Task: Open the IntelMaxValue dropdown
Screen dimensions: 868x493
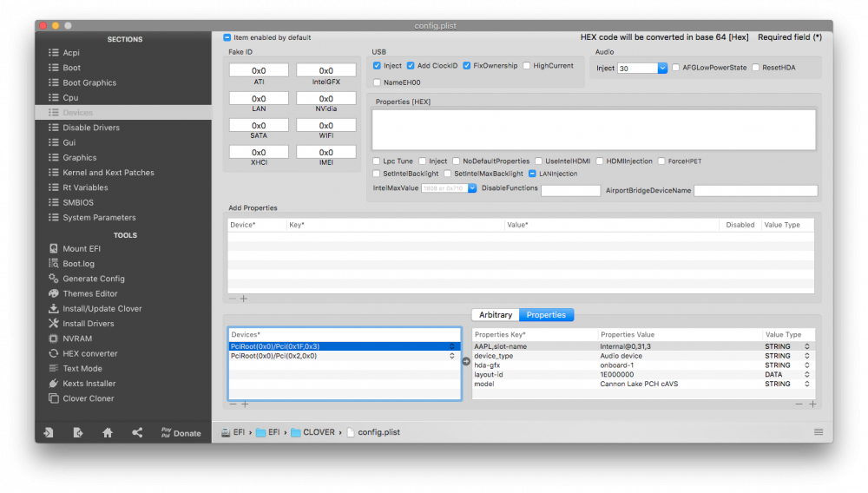Action: coord(472,188)
